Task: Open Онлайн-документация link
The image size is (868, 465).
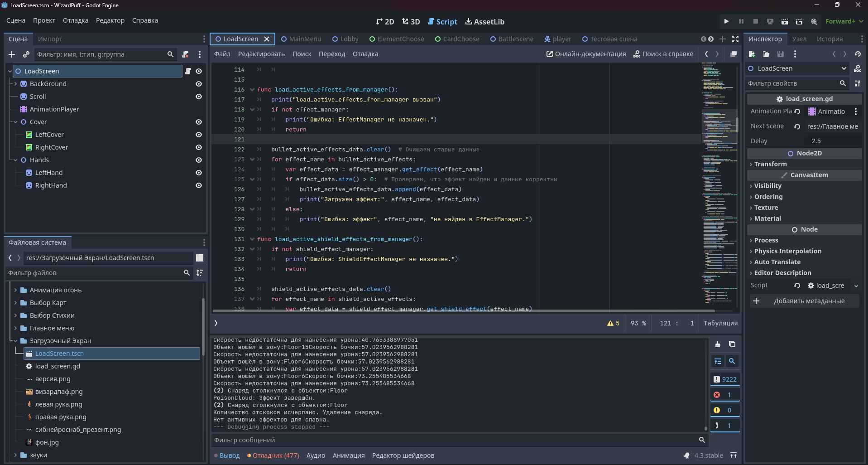Action: pyautogui.click(x=586, y=54)
